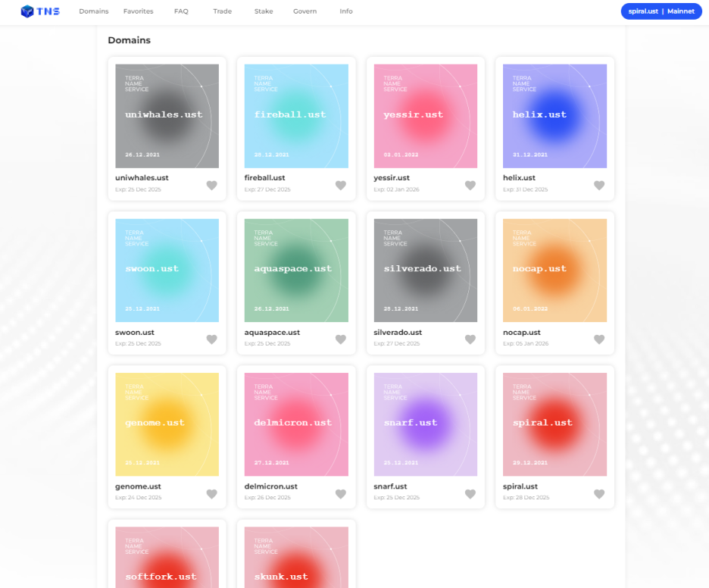
Task: Click the 'Exp: 24 Dec 2025' text
Action: (139, 498)
